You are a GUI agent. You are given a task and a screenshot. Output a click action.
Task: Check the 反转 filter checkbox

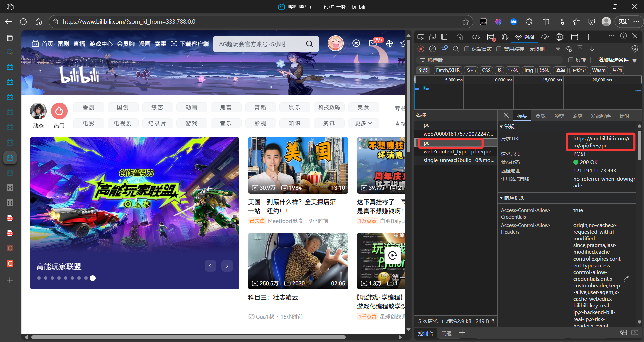tap(571, 60)
